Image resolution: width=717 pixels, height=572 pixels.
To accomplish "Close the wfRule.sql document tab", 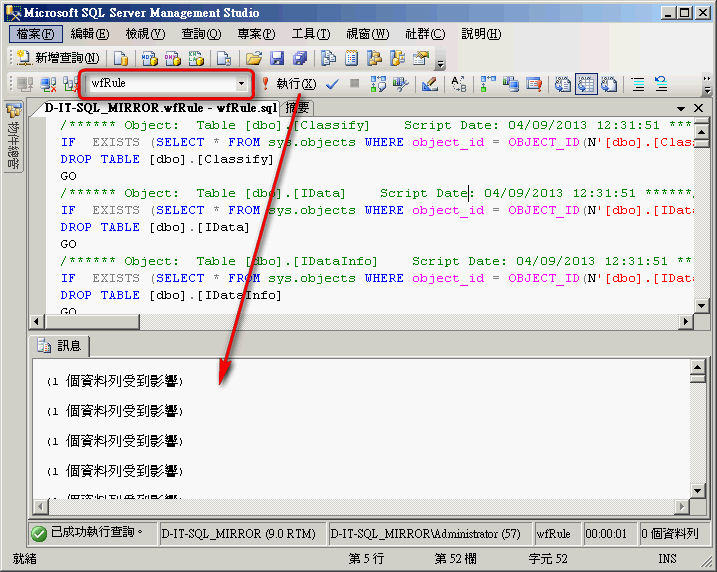I will pyautogui.click(x=698, y=108).
